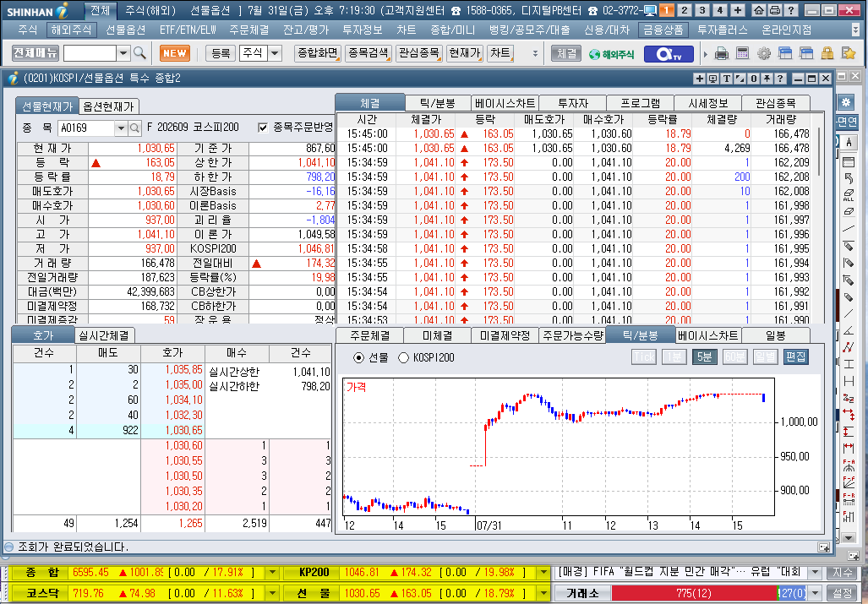This screenshot has height=604, width=868.
Task: Click the T font icon in KOSPI window title
Action: (726, 79)
